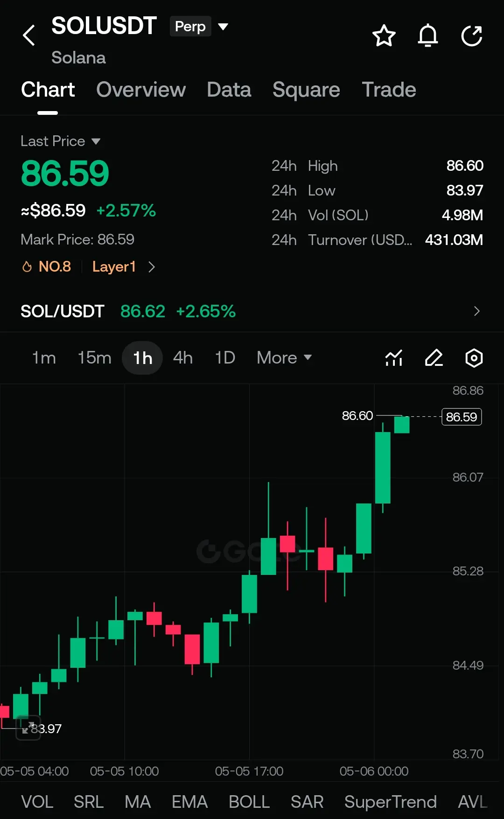Open the drawing pencil tool

coord(434,358)
